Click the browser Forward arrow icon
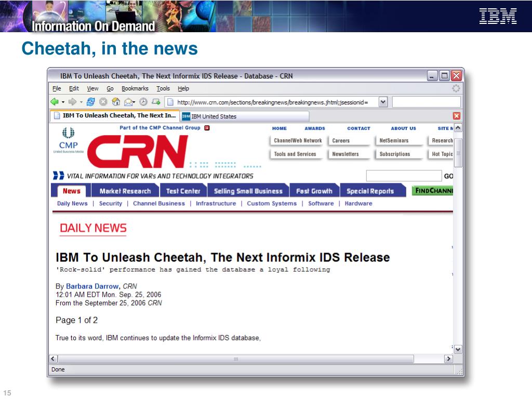The image size is (532, 399). (72, 102)
